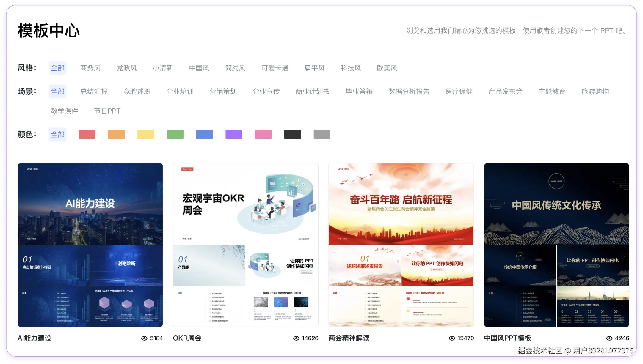Filter templates by blue color swatch
This screenshot has width=643, height=364.
tap(204, 135)
